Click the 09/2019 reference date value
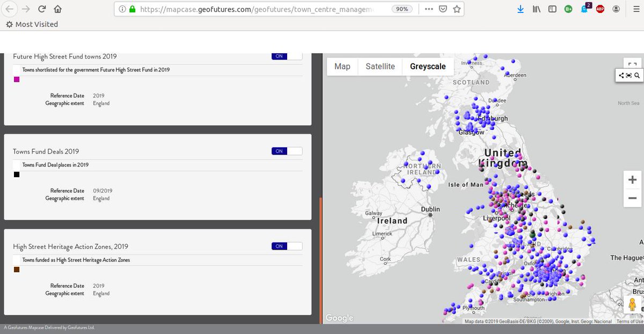Viewport: 644px width, 334px height. click(103, 191)
